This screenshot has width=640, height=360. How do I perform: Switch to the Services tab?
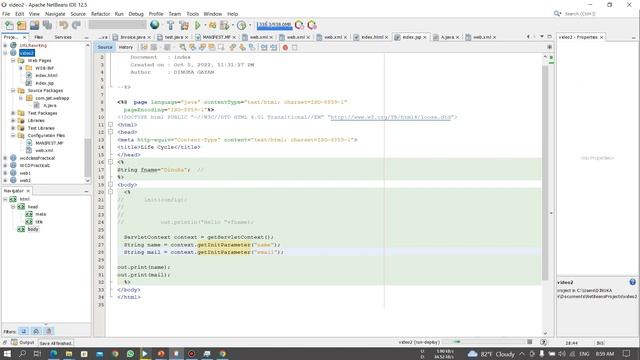(x=63, y=37)
